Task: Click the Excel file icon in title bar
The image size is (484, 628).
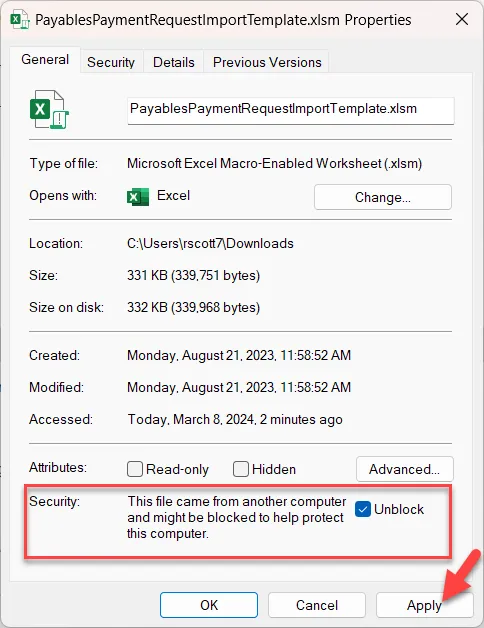Action: pos(20,20)
